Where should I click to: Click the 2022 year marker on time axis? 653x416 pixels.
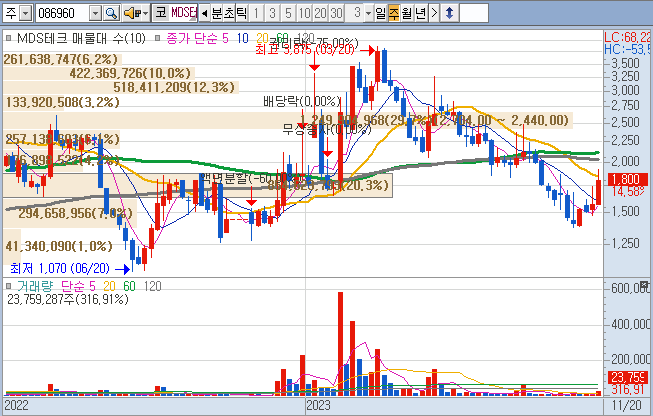[x=16, y=405]
